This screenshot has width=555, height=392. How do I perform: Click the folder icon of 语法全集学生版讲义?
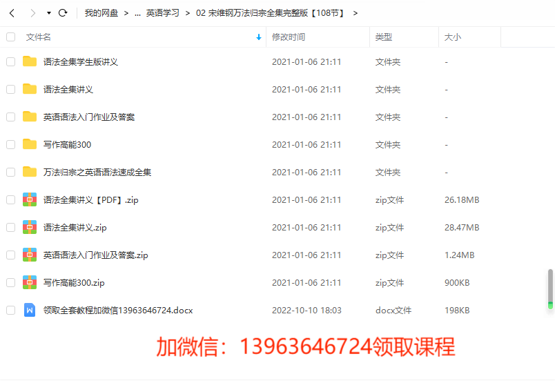tap(30, 61)
